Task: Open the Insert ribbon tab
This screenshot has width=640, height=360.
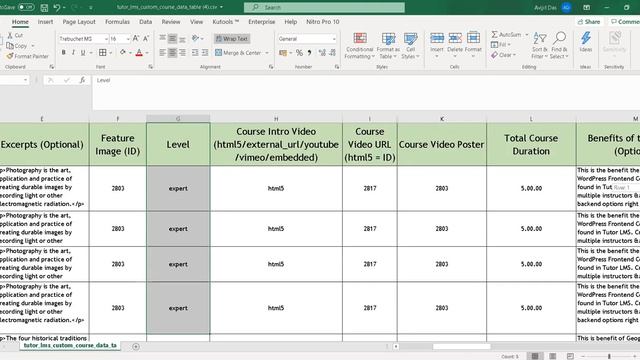Action: 45,22
